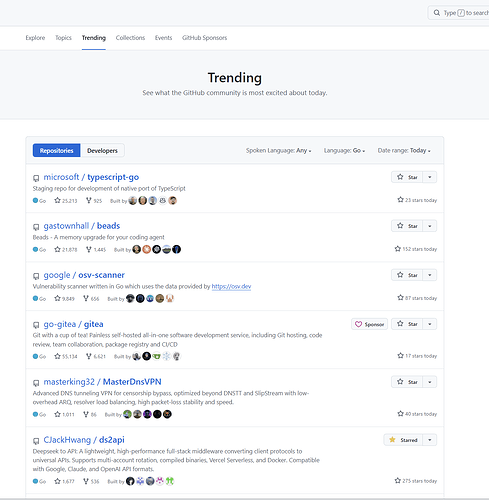Open stargazers count 1,677 for ds2api
The width and height of the screenshot is (489, 500).
tap(64, 481)
